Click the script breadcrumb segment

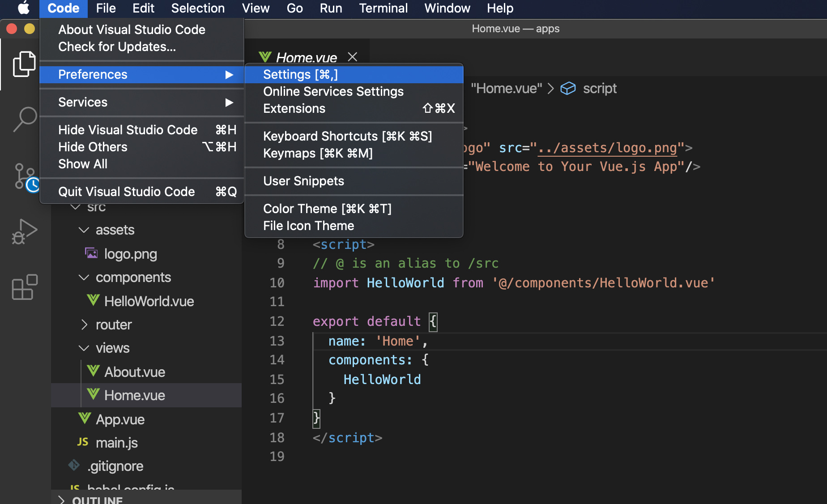pos(600,89)
